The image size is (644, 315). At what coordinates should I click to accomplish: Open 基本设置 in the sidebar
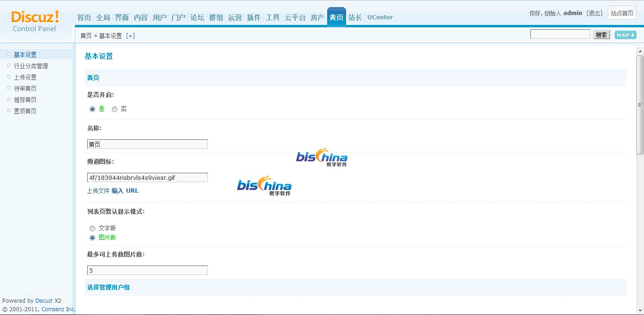(25, 55)
